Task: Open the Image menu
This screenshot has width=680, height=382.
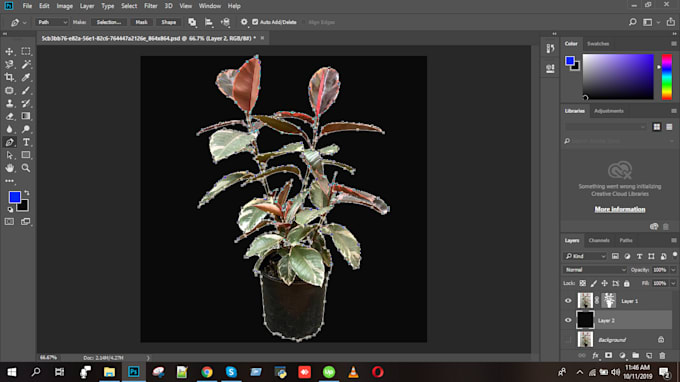Action: [65, 6]
